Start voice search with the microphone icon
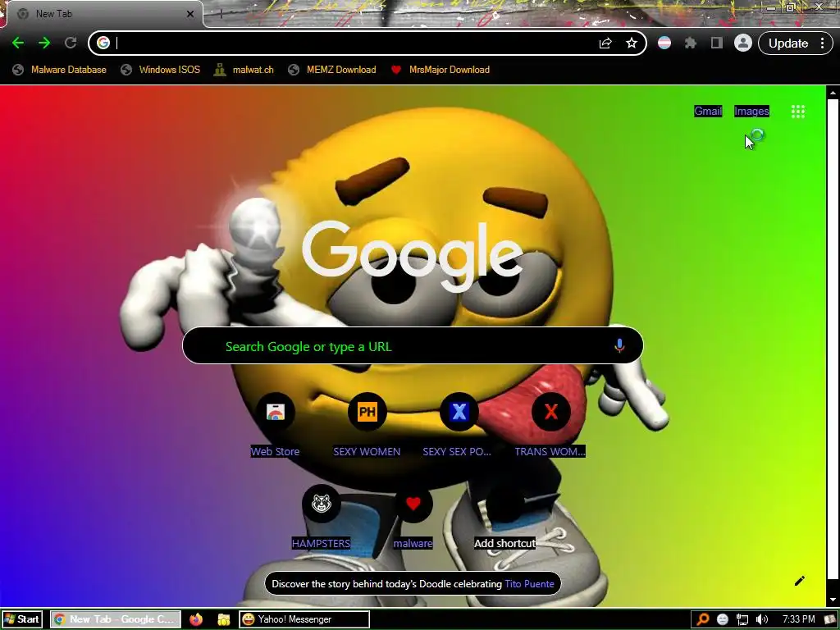Viewport: 840px width, 630px height. (x=619, y=345)
